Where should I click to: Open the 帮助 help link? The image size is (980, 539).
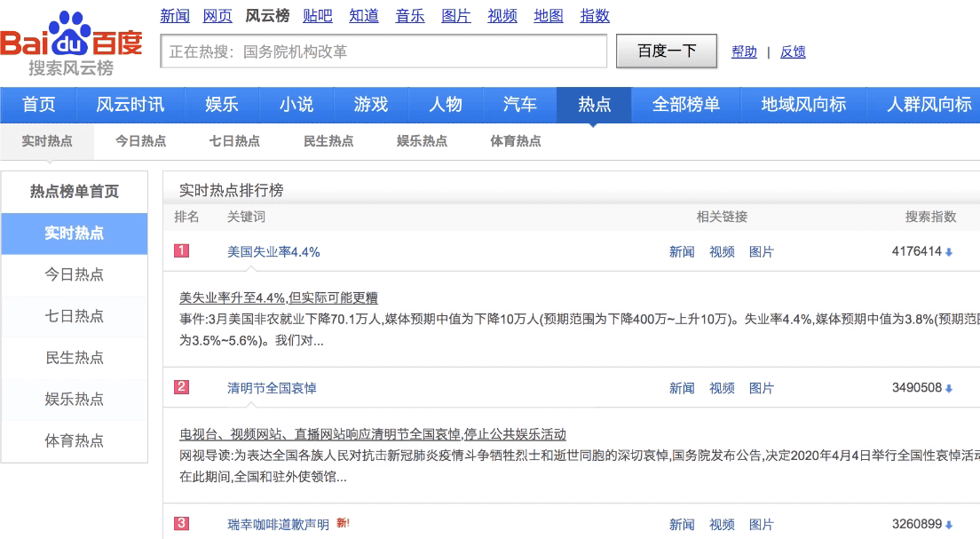tap(745, 52)
